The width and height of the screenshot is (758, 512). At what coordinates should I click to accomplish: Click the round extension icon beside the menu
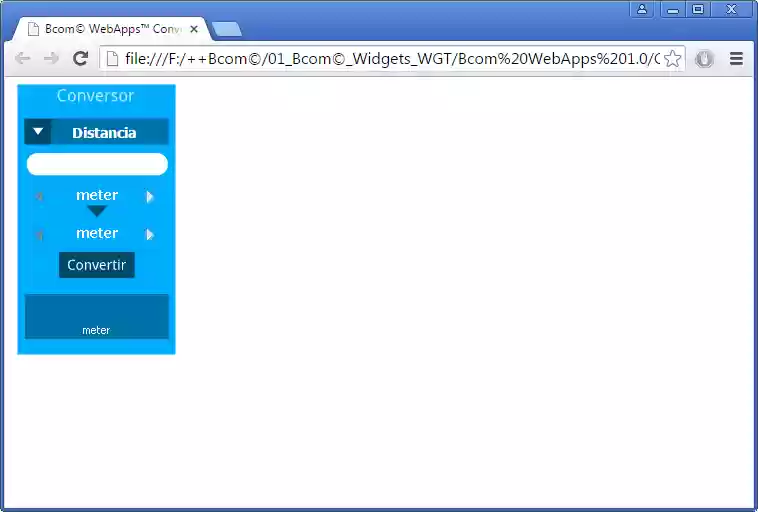click(704, 59)
